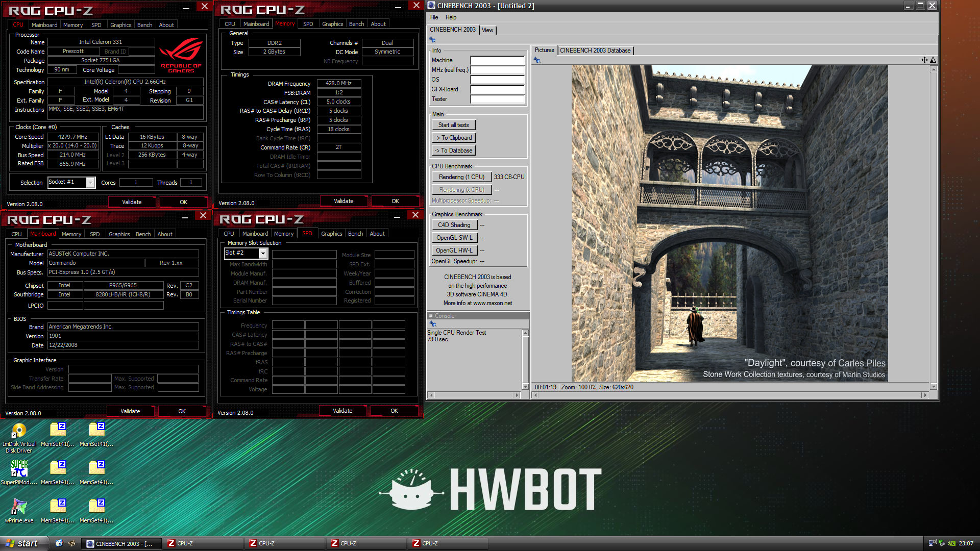Run the C4D Shading benchmark
980x551 pixels.
coord(454,225)
